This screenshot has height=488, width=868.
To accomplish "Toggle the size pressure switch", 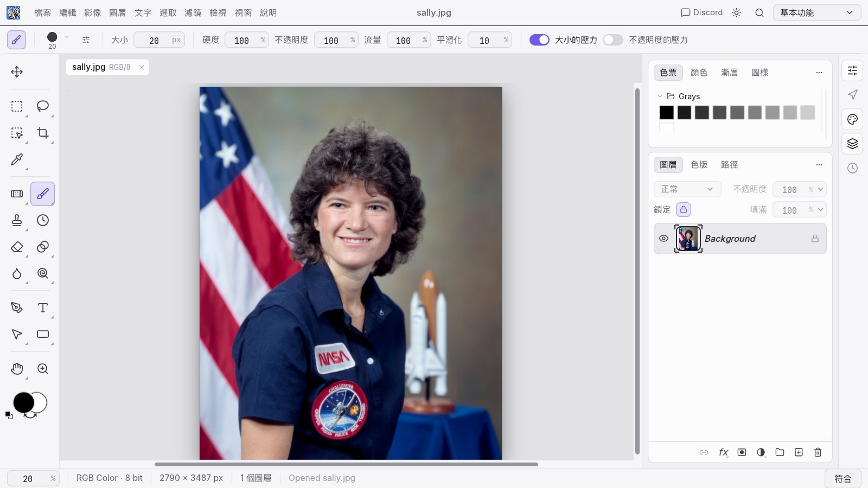I will click(539, 40).
